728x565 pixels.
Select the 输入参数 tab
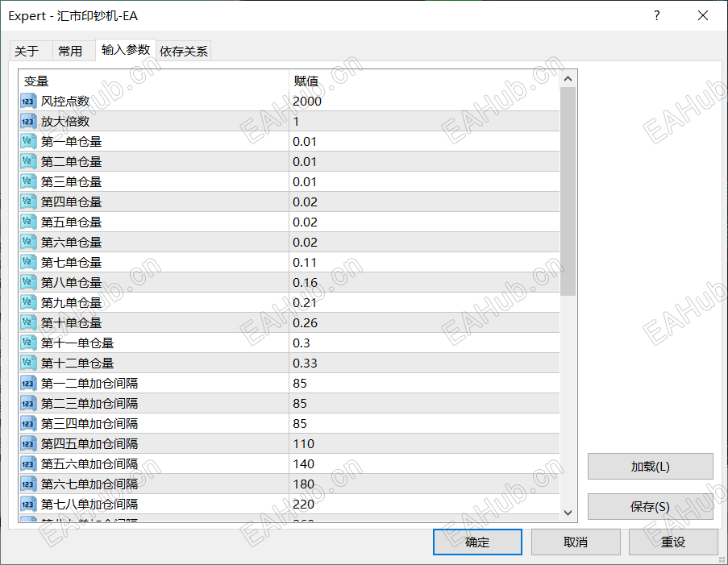pyautogui.click(x=126, y=50)
